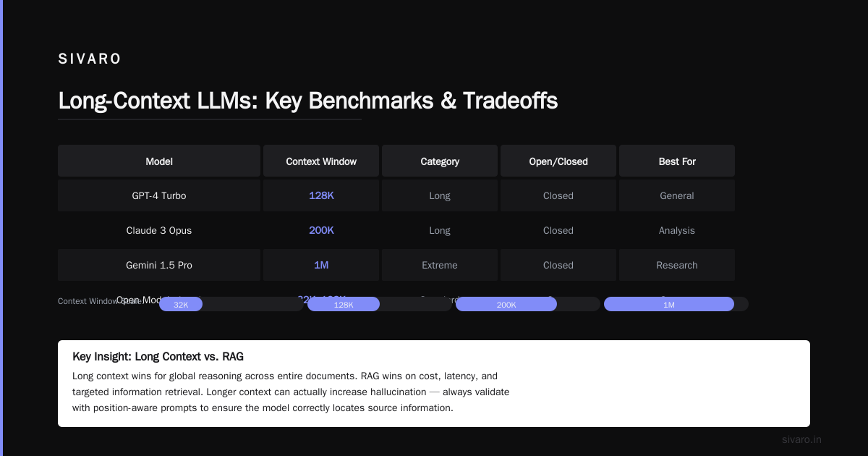Screen dimensions: 868x456
Task: Click the line starting 'Long context wins for global reasoning'
Action: 285,376
